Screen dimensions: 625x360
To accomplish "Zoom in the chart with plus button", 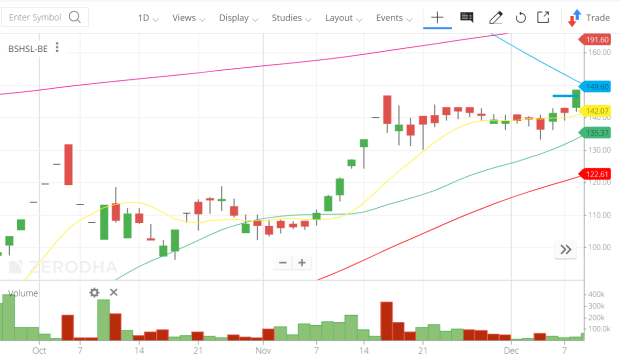I will pyautogui.click(x=302, y=262).
